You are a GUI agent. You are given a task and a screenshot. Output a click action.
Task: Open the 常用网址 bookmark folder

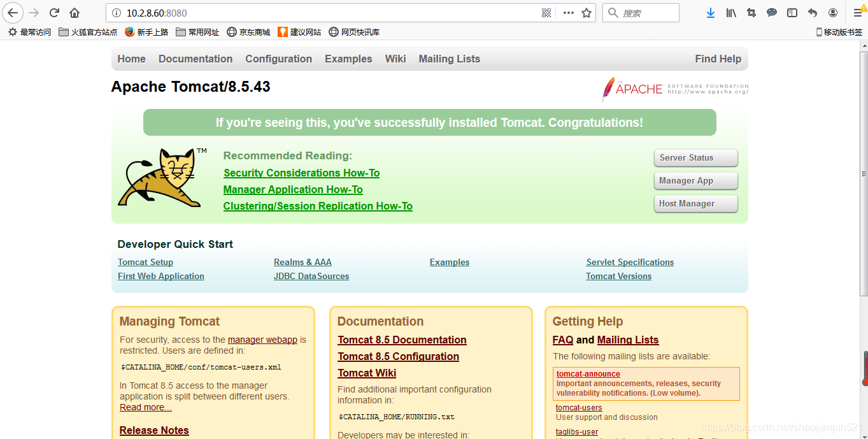pyautogui.click(x=197, y=32)
